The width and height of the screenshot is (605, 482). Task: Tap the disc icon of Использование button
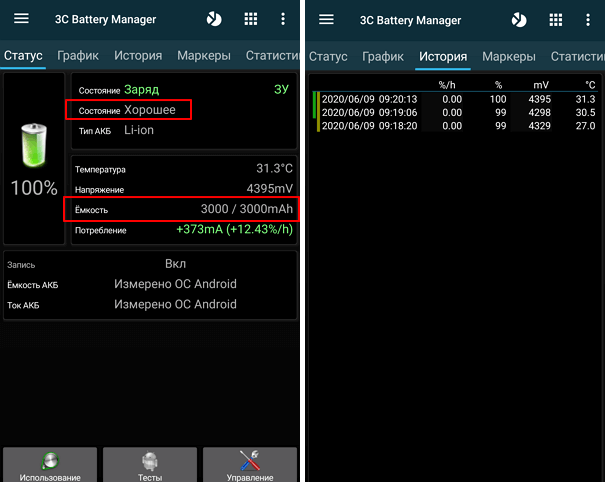pyautogui.click(x=50, y=461)
